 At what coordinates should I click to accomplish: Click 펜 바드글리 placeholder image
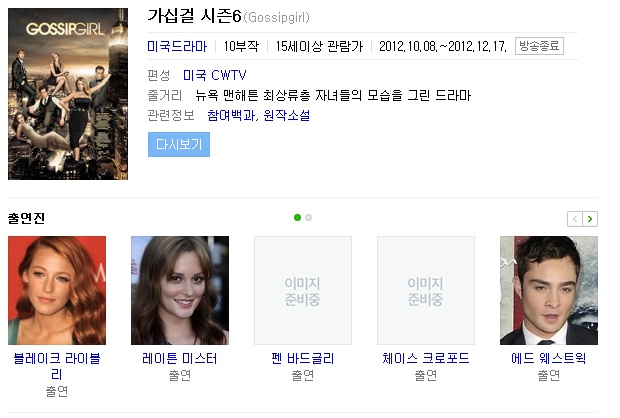click(x=303, y=291)
